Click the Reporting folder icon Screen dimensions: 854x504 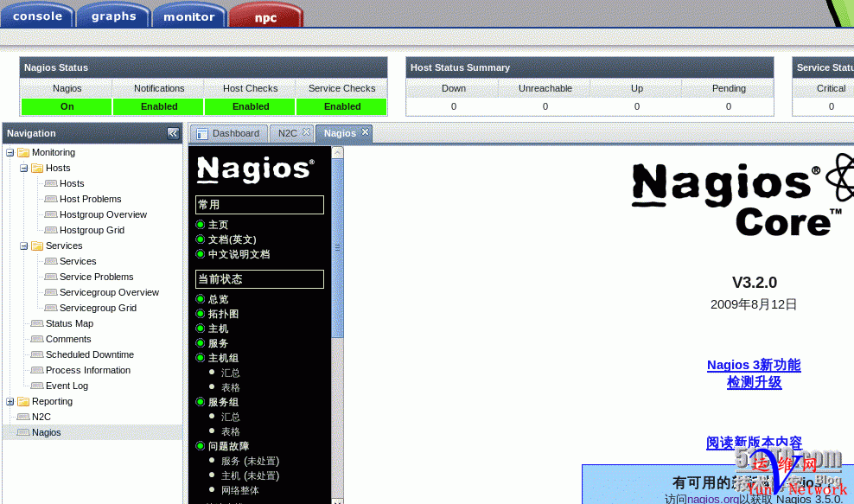coord(23,402)
